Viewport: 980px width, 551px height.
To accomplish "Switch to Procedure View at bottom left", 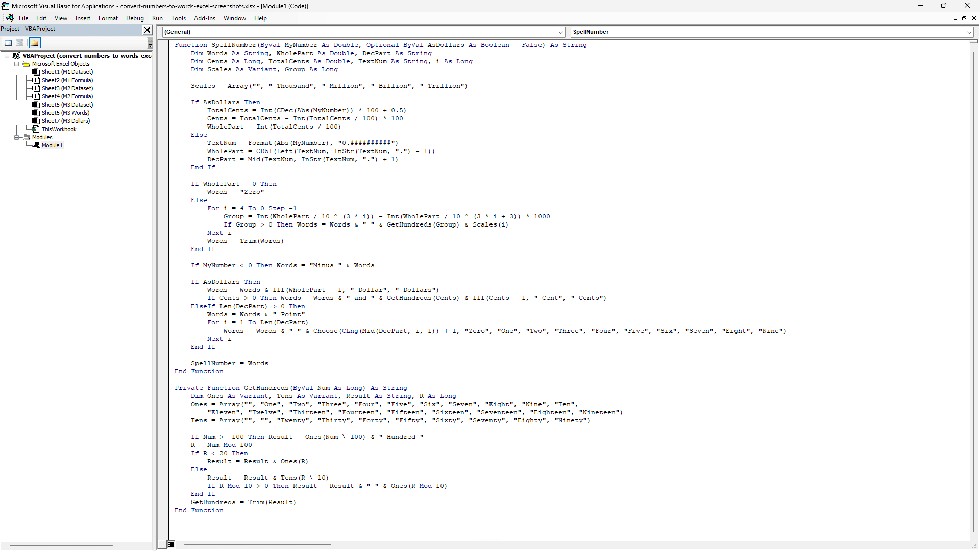I will point(162,544).
